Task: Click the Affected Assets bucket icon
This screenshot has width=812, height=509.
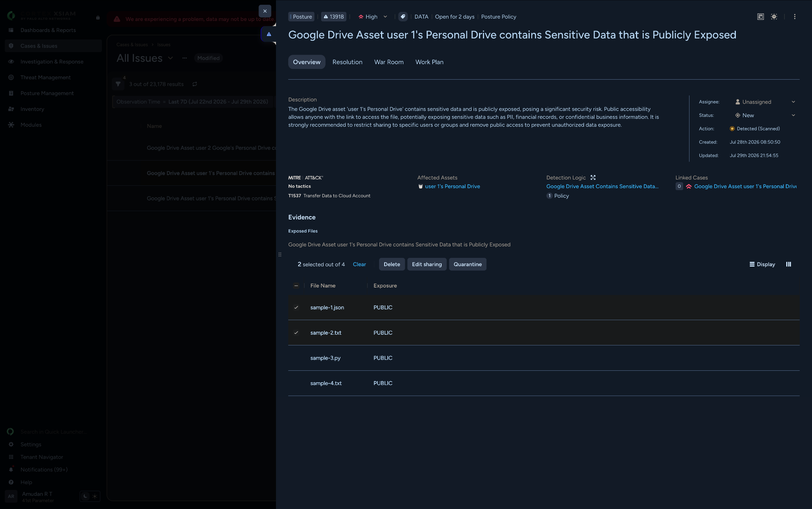Action: tap(421, 186)
